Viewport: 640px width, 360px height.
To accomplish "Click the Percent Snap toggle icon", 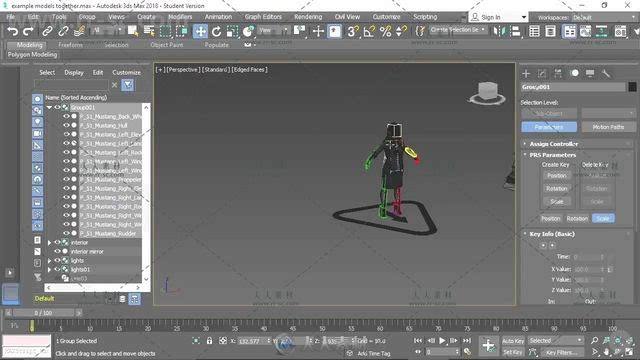I will (385, 31).
